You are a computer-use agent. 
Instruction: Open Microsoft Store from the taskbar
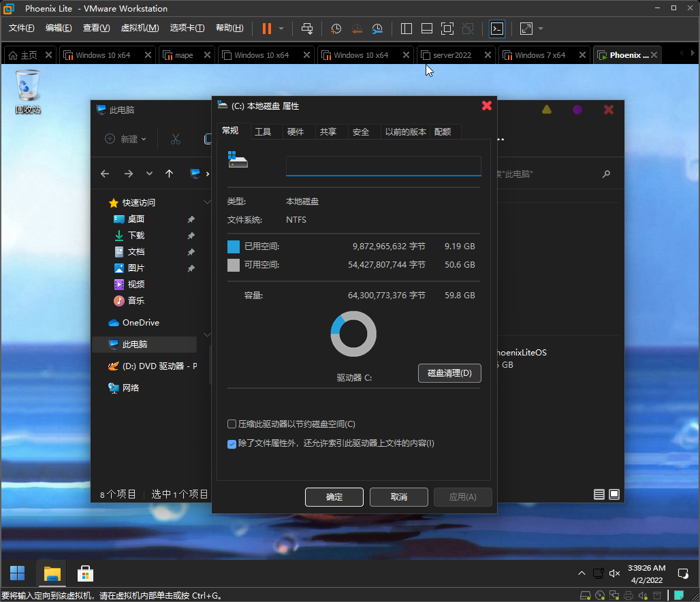point(85,573)
